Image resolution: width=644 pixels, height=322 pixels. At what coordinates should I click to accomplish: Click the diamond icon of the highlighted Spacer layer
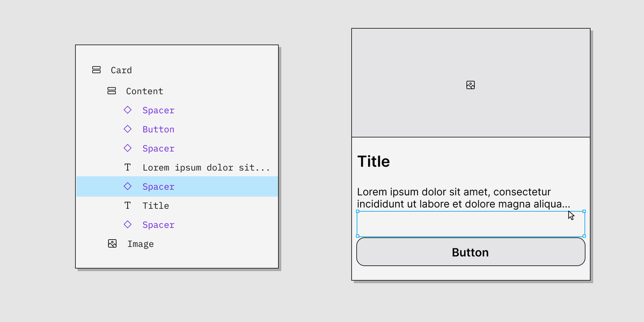(x=128, y=186)
